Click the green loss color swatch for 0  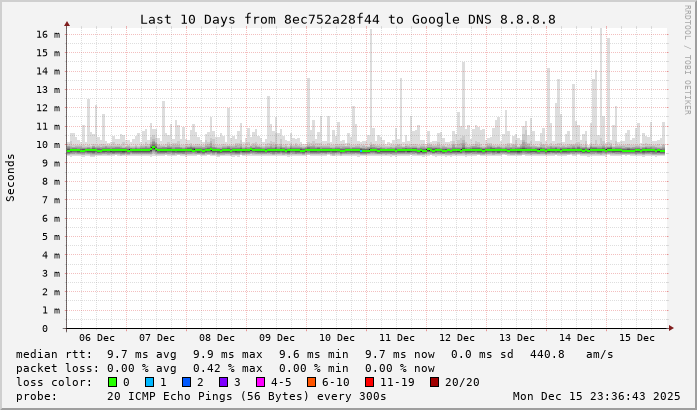(x=112, y=382)
